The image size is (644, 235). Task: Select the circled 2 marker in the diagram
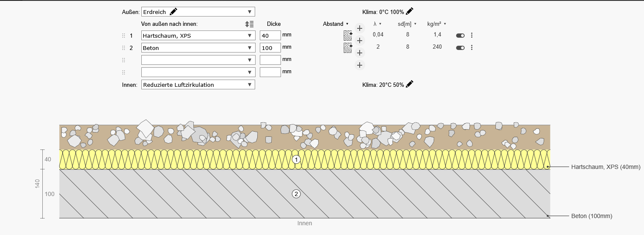297,194
